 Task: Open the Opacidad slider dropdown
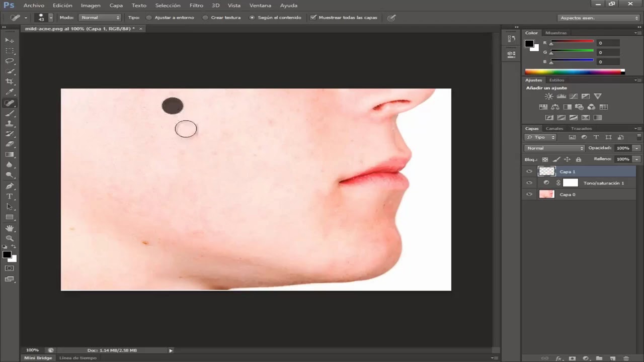(637, 148)
